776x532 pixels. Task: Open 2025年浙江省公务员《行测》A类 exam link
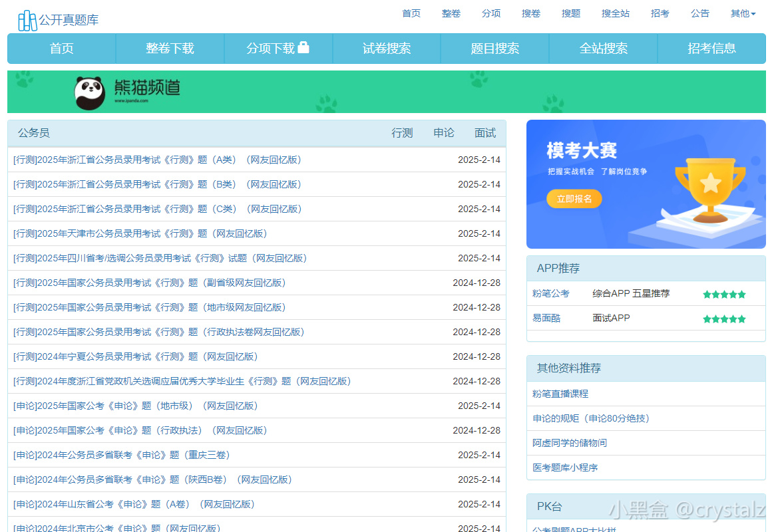click(x=157, y=160)
